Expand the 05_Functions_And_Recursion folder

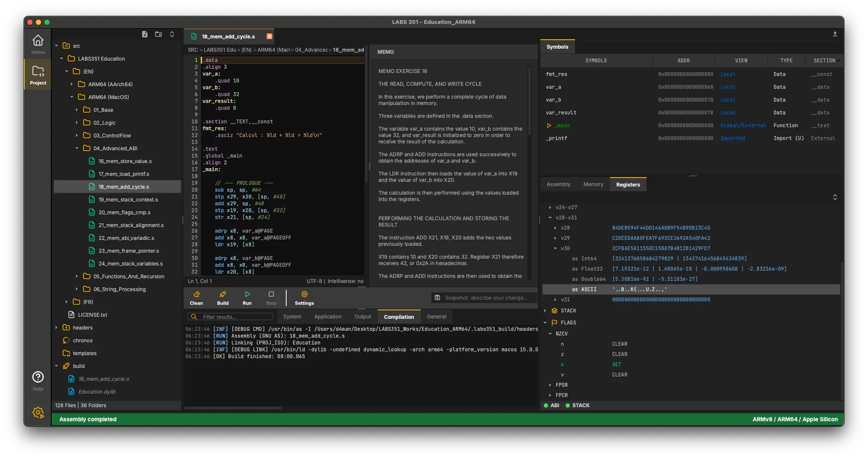point(77,276)
